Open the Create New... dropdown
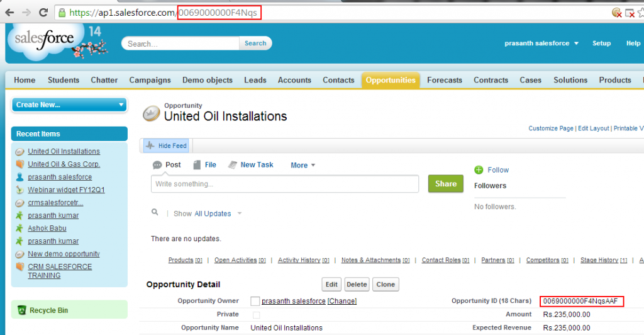The width and height of the screenshot is (644, 335). coord(69,105)
